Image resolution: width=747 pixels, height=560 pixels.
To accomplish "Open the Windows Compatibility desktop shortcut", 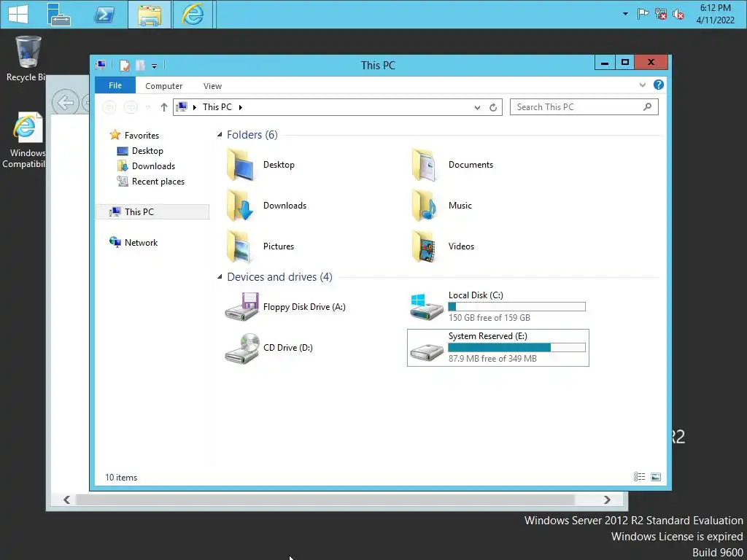I will click(x=25, y=139).
